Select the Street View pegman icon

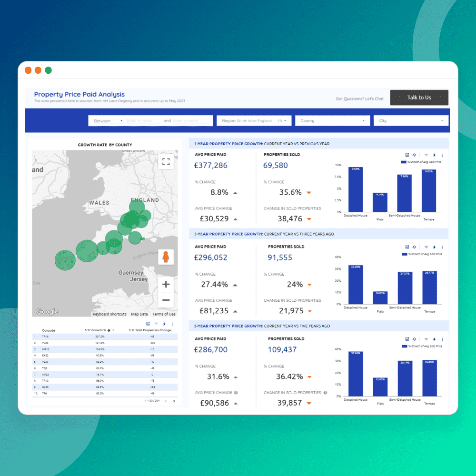pyautogui.click(x=166, y=257)
